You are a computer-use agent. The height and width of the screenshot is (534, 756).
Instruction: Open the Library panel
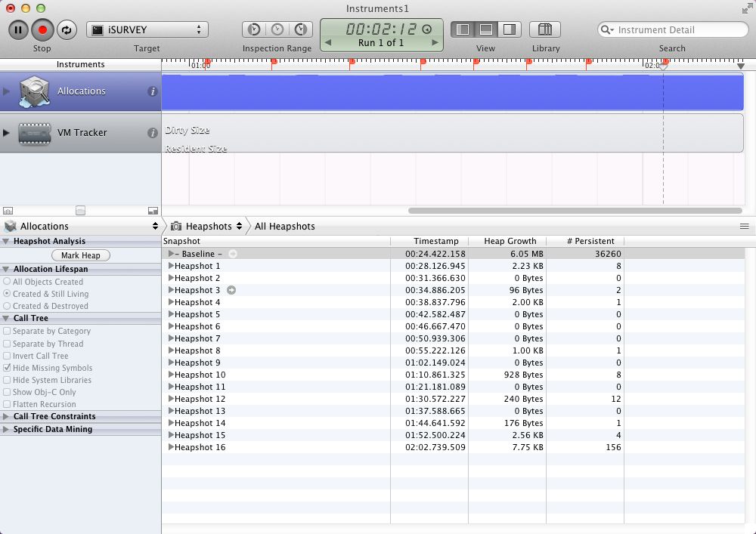tap(545, 30)
